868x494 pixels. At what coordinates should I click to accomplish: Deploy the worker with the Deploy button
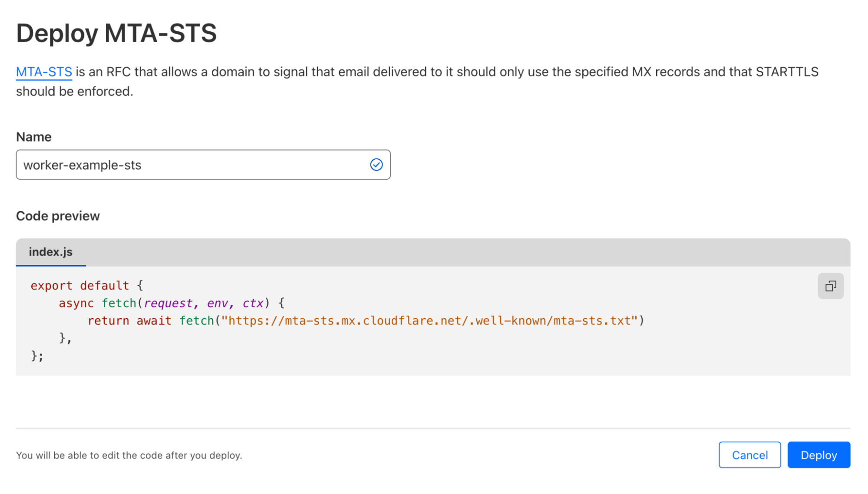point(818,455)
